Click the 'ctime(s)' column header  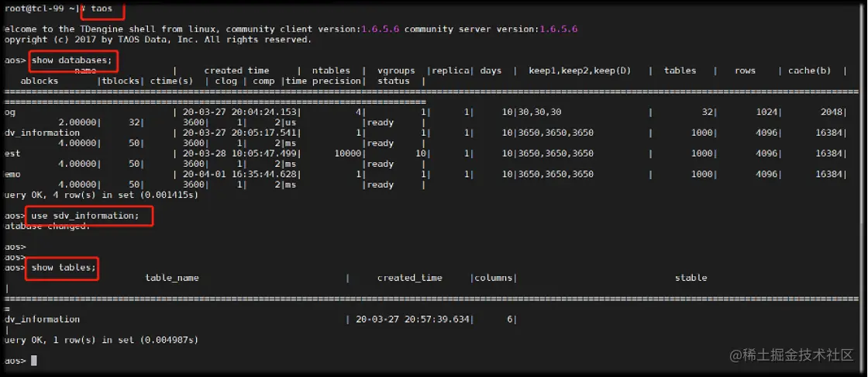click(x=171, y=81)
